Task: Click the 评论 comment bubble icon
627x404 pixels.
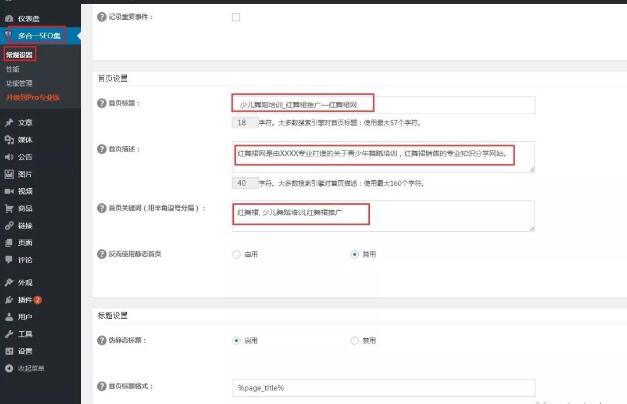Action: 9,260
